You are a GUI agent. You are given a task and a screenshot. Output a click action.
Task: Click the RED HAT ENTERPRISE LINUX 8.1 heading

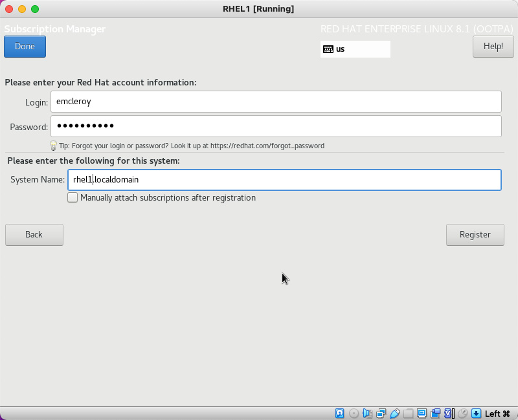[416, 29]
